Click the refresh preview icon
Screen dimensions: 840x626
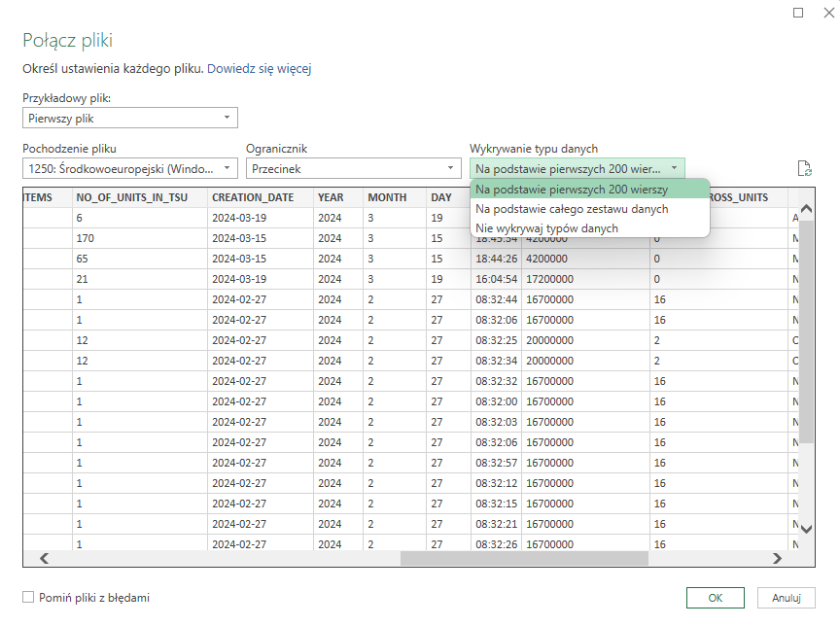(804, 168)
